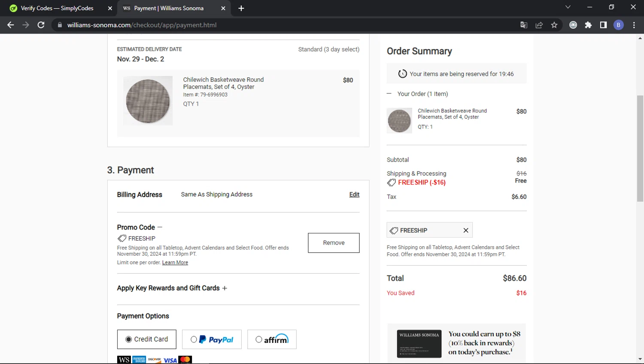Click the vertical page scrollbar thumb
This screenshot has height=364, width=644.
pos(640,148)
